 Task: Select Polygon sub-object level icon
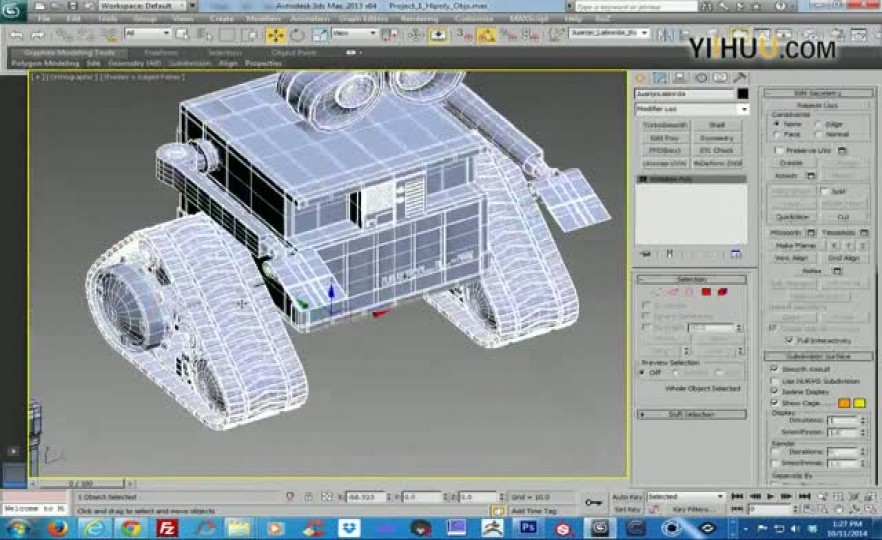[x=706, y=292]
